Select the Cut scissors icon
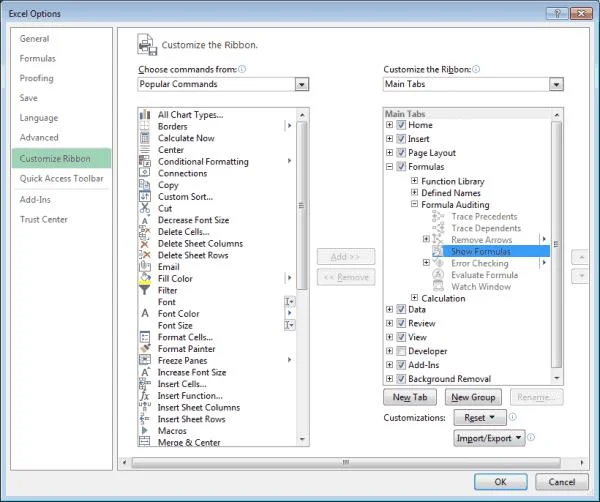This screenshot has height=502, width=600. pyautogui.click(x=145, y=208)
